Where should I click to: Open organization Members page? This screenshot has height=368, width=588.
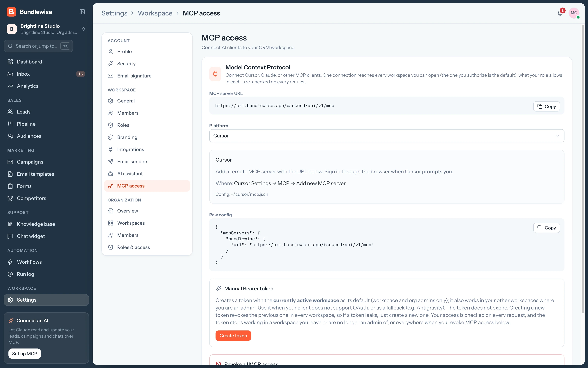(147, 235)
